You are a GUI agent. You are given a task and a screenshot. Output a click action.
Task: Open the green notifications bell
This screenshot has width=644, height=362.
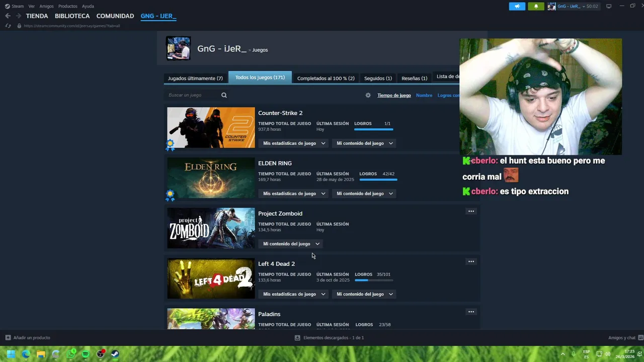536,7
